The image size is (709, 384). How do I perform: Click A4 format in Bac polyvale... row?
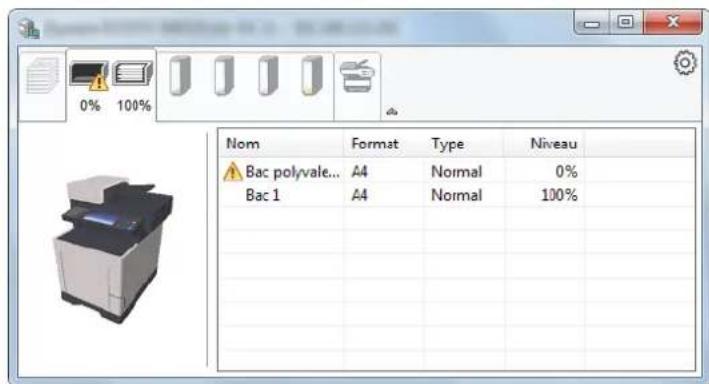pyautogui.click(x=359, y=172)
